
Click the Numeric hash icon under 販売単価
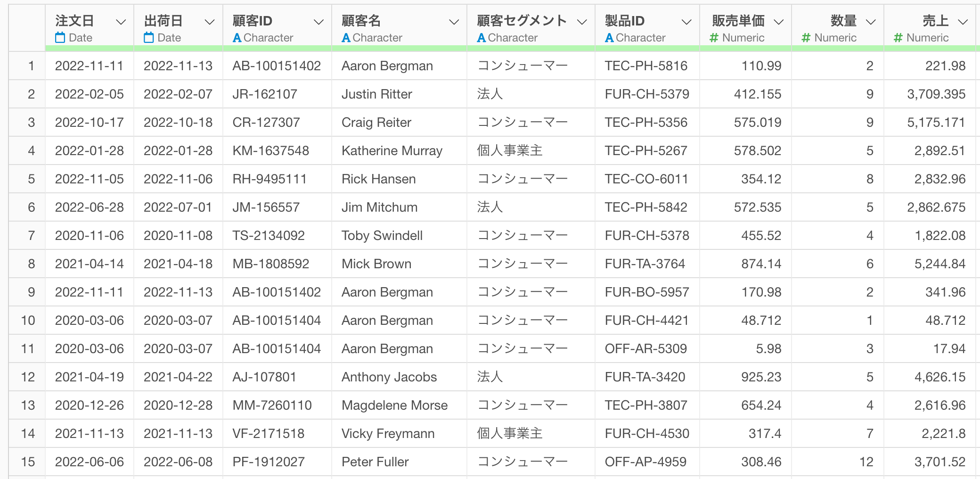pyautogui.click(x=714, y=38)
